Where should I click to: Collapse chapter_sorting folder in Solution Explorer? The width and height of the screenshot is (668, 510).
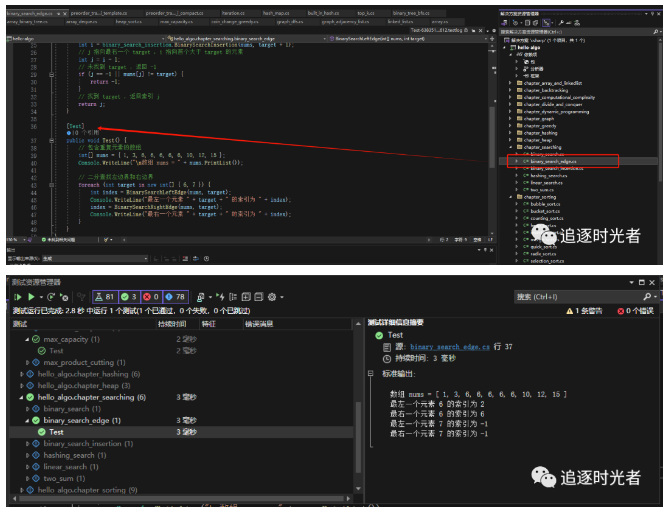click(x=510, y=197)
